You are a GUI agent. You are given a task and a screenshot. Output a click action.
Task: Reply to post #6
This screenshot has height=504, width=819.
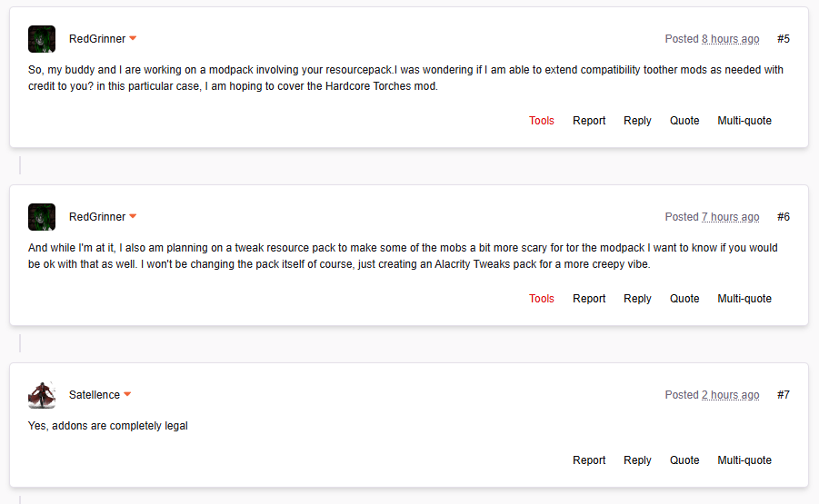[x=637, y=299]
